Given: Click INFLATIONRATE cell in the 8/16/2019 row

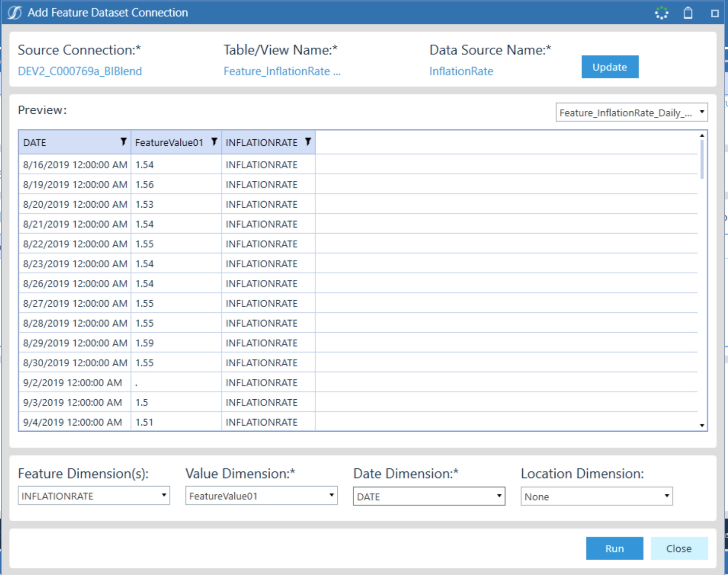Looking at the screenshot, I should pyautogui.click(x=268, y=165).
